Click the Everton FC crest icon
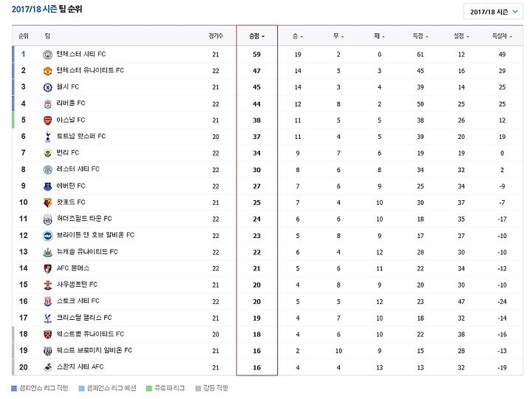This screenshot has width=532, height=399. [x=48, y=186]
